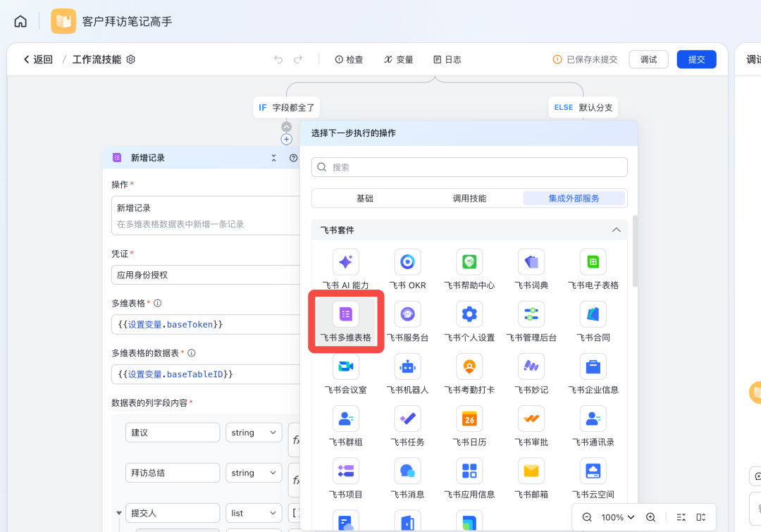Click the 调试 debug button
Viewport: 761px width, 532px height.
(x=648, y=59)
